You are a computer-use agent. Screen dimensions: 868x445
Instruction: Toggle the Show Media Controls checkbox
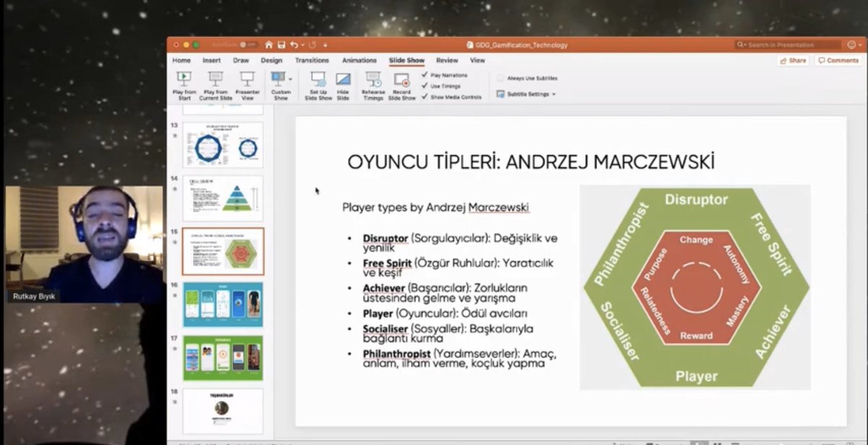point(425,96)
